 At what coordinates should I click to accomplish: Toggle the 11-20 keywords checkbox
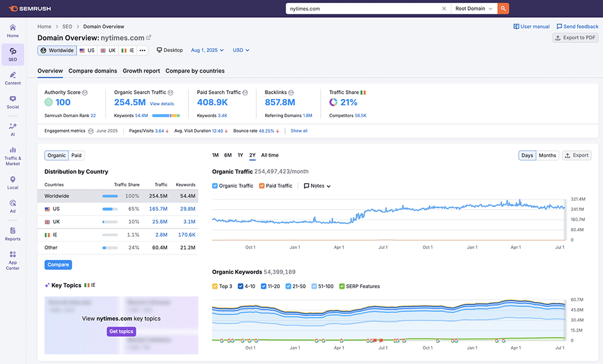264,286
